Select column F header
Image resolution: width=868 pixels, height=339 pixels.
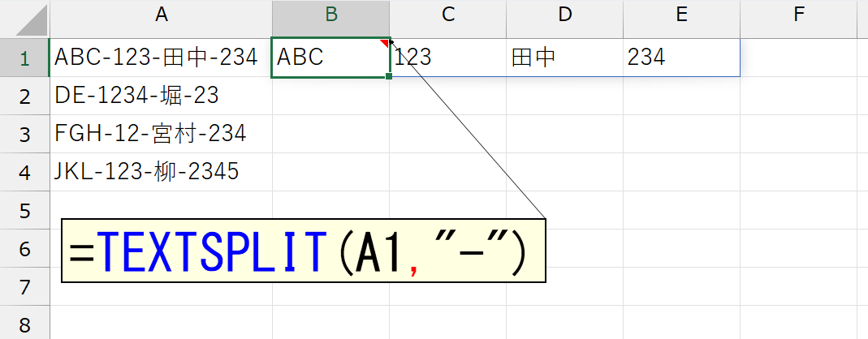click(798, 19)
